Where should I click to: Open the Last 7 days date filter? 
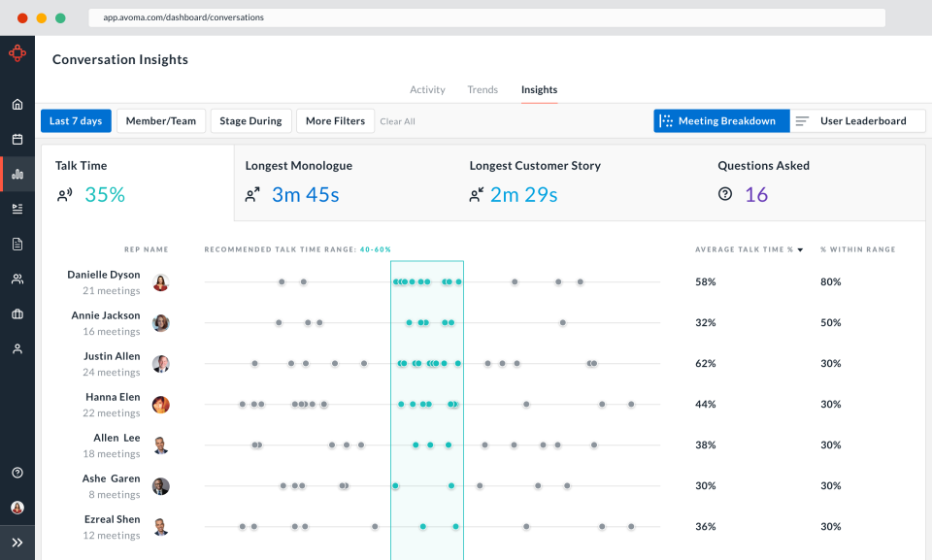coord(76,120)
